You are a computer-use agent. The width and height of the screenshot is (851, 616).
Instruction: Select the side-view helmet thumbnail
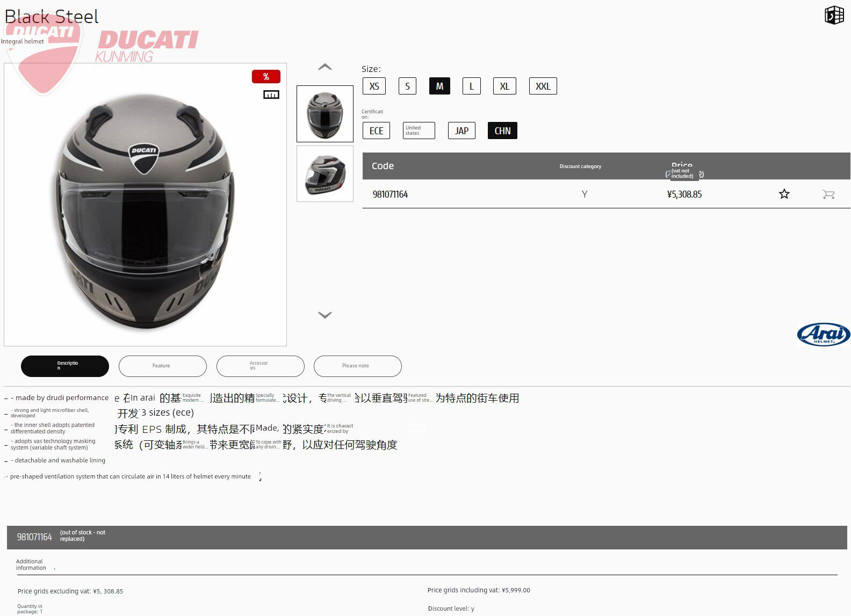(325, 174)
